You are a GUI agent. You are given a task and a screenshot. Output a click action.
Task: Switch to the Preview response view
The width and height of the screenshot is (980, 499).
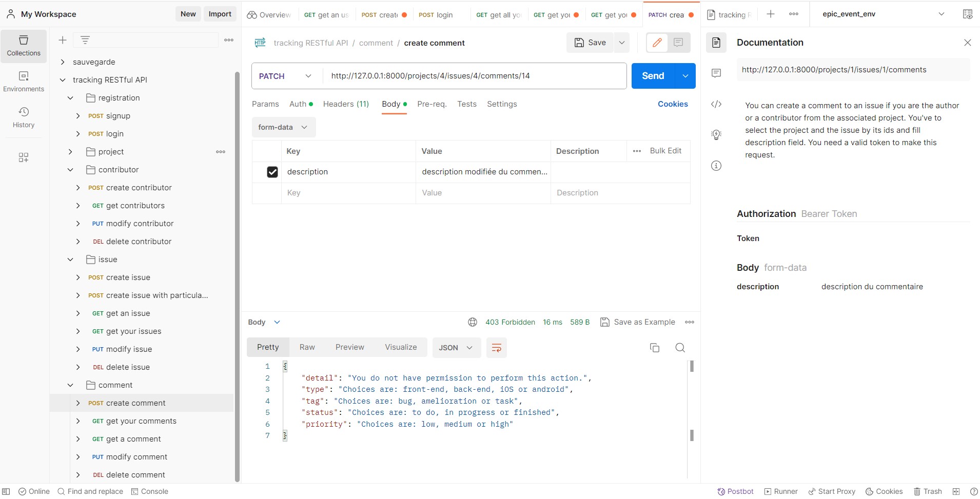click(x=350, y=347)
